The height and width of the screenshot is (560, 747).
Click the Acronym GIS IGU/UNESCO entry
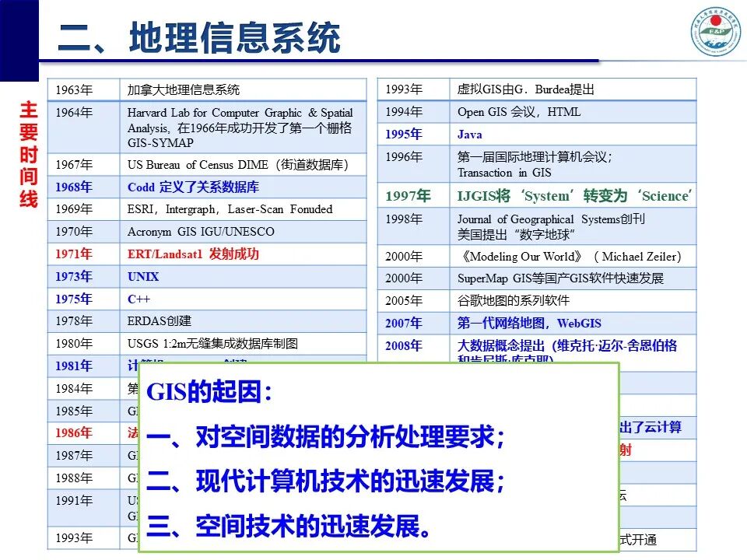(x=243, y=232)
